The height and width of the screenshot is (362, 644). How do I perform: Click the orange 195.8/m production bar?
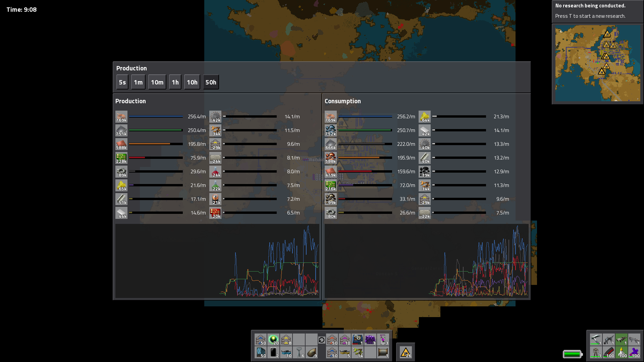coord(156,144)
